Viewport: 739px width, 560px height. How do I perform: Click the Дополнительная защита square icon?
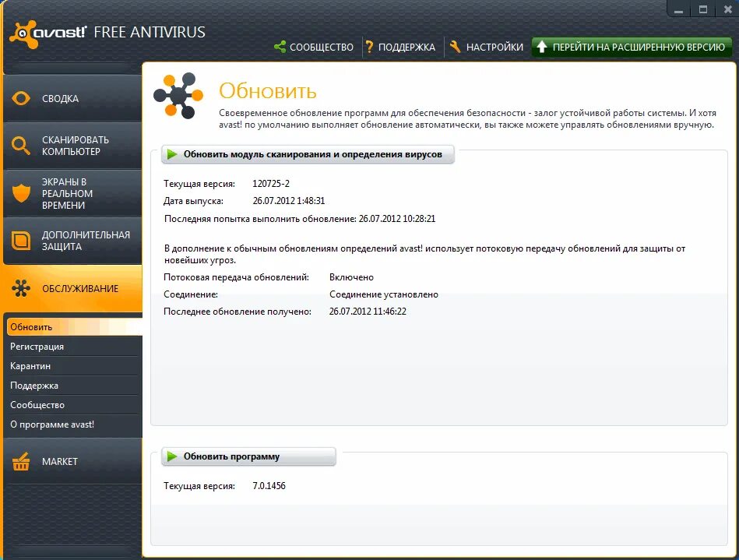coord(21,241)
